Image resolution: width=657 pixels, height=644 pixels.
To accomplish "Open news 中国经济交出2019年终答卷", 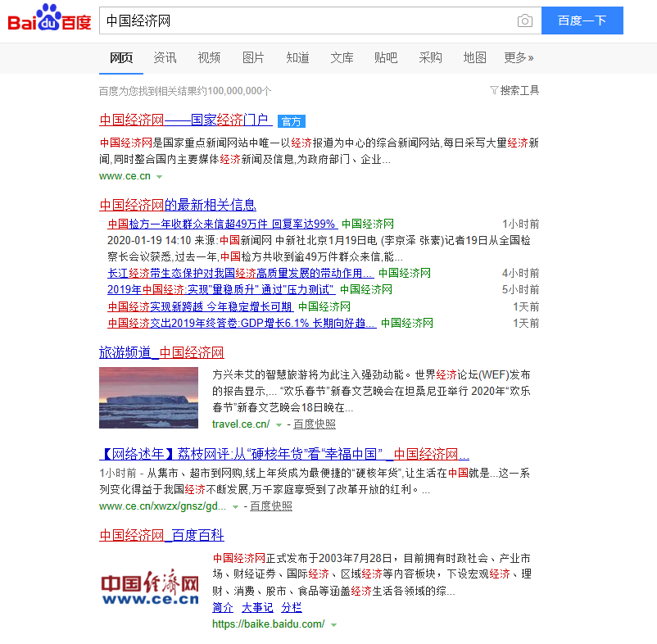I will click(242, 323).
